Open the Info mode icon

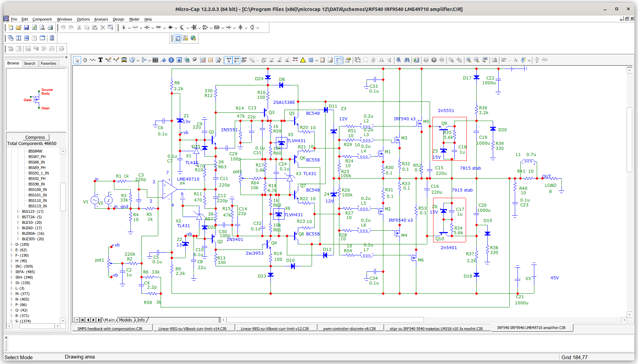coord(171,60)
